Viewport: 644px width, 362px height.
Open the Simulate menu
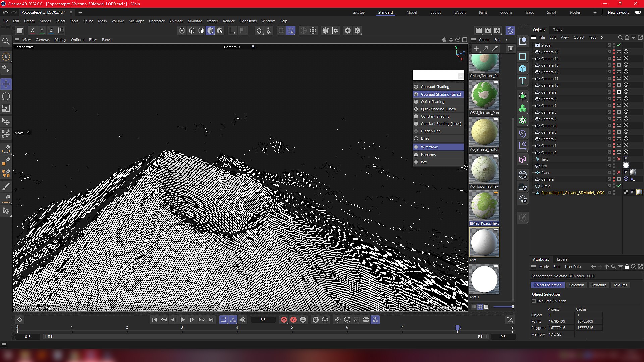coord(195,21)
